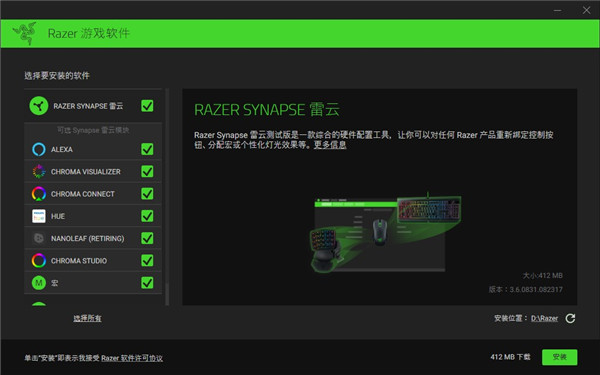Viewport: 600px width, 375px height.
Task: Click the 大小:412 MB size text
Action: [543, 276]
